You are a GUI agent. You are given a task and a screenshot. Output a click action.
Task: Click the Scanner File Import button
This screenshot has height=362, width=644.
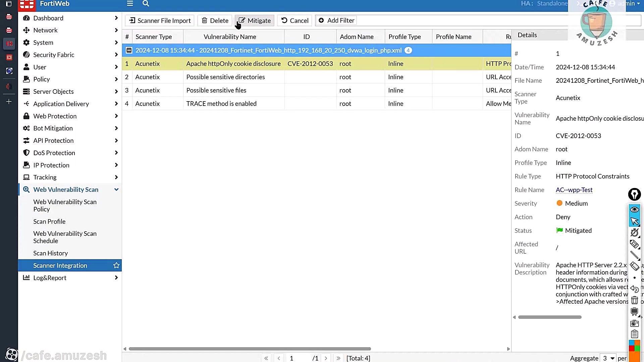[160, 20]
